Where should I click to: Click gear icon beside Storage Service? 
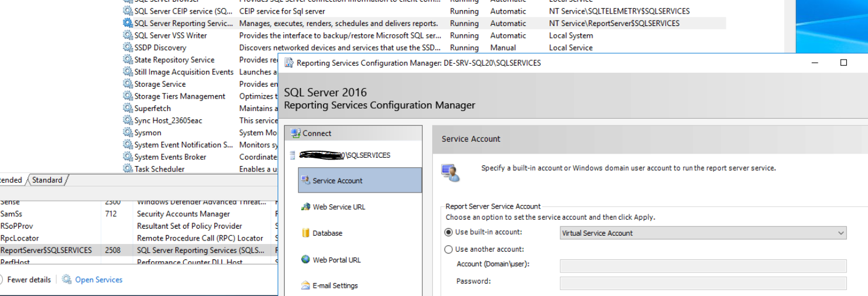[128, 84]
